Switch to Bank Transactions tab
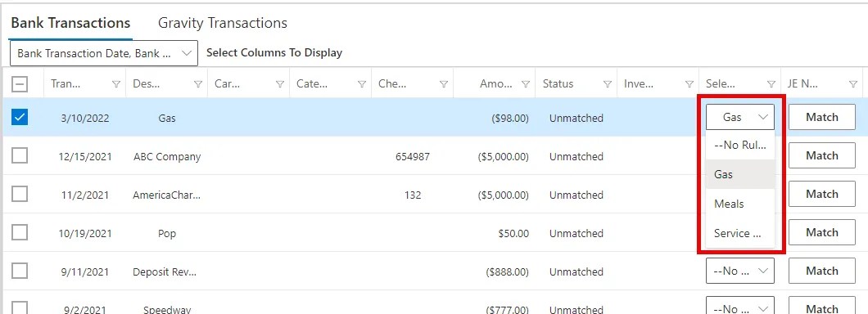This screenshot has height=314, width=868. pyautogui.click(x=71, y=23)
